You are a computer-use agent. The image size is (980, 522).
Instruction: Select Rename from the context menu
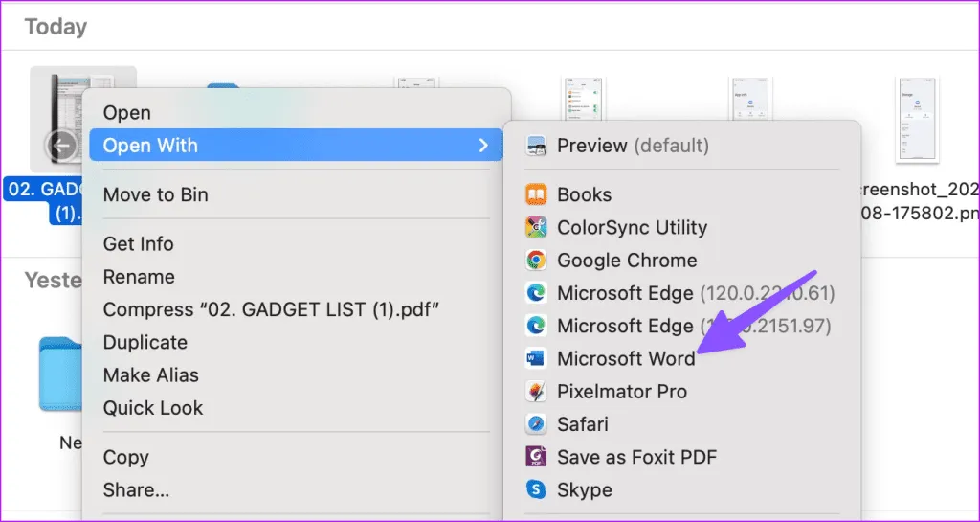coord(139,277)
